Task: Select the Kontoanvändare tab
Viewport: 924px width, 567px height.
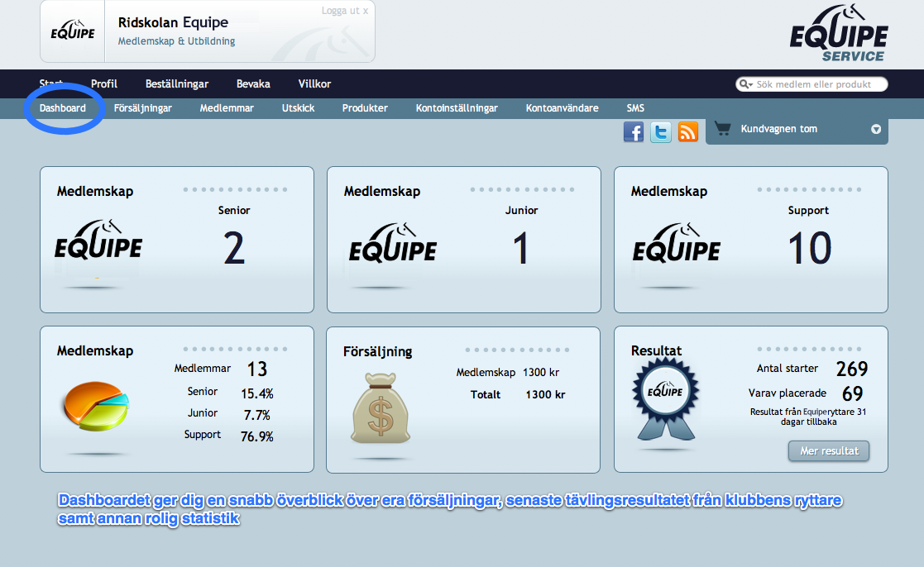Action: coord(563,107)
